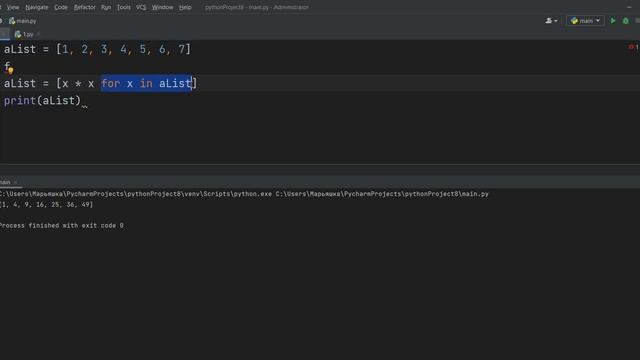The width and height of the screenshot is (640, 360).
Task: Open the Tools menu
Action: pyautogui.click(x=124, y=7)
